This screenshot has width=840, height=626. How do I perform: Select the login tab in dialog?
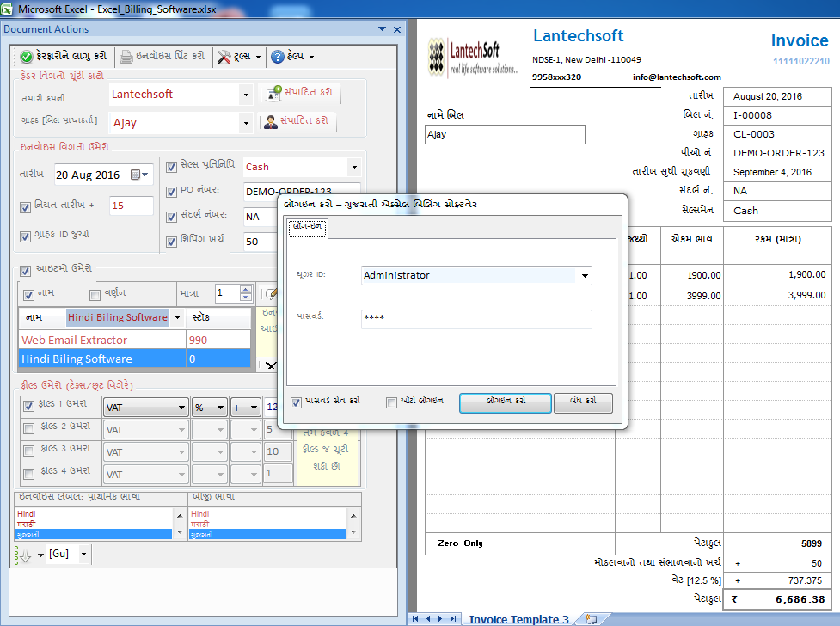click(x=307, y=227)
